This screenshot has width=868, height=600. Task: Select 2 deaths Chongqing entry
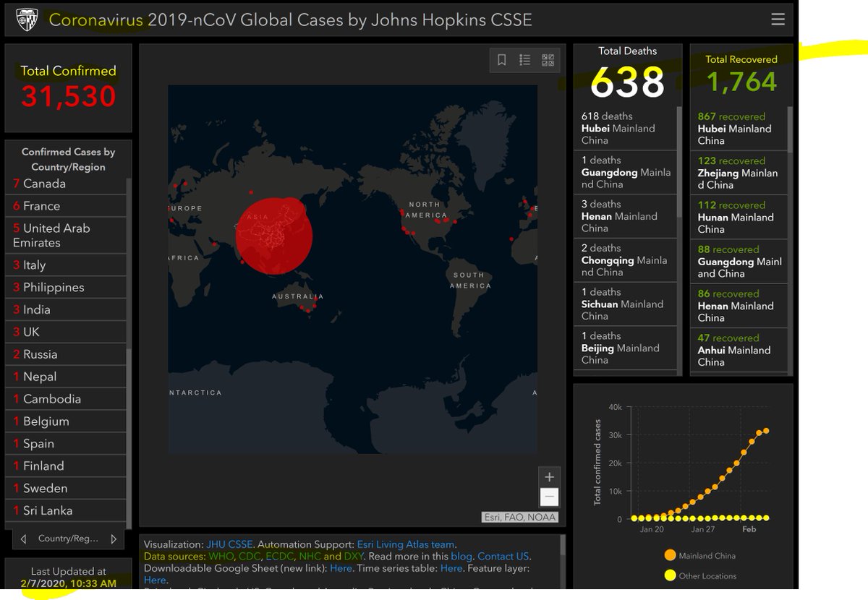click(626, 260)
